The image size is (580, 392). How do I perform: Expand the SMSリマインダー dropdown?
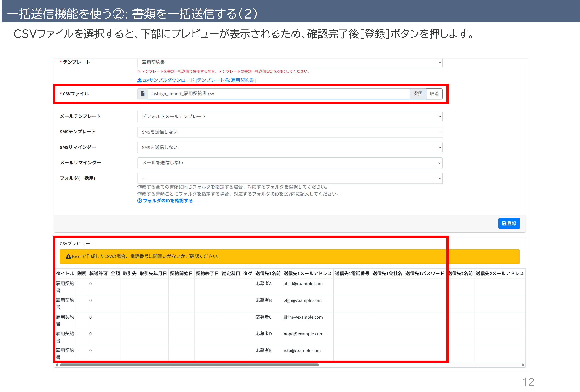(290, 147)
